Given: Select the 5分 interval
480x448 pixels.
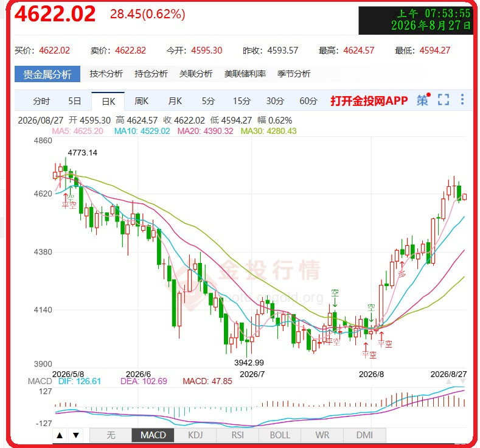Looking at the screenshot, I should [208, 101].
